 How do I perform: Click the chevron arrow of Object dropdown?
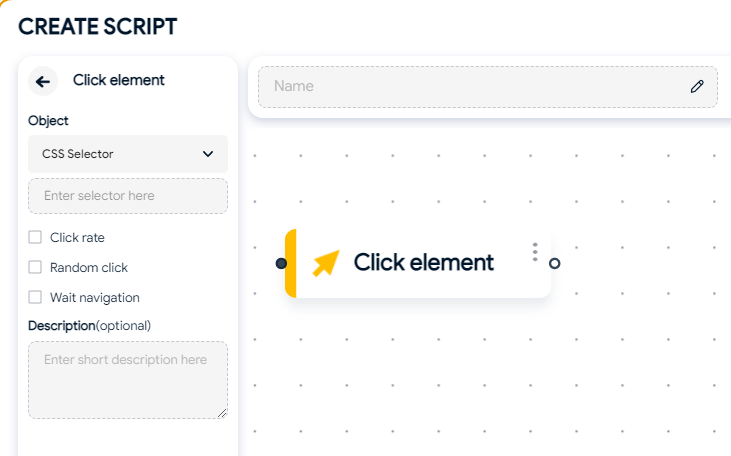coord(208,154)
